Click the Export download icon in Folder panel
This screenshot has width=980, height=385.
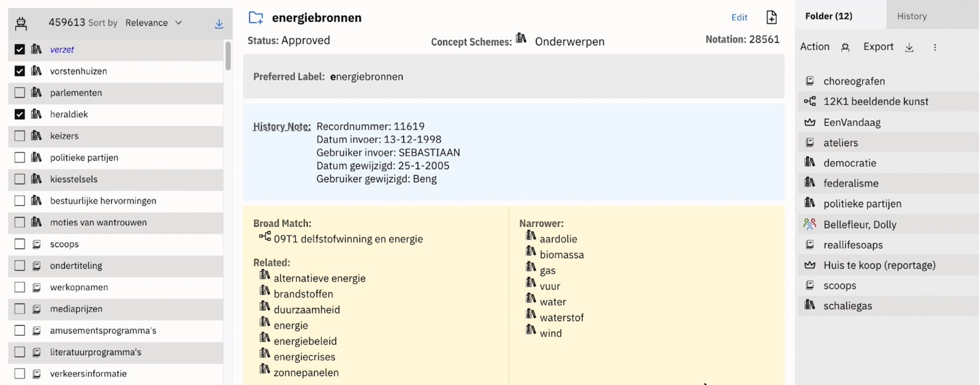tap(909, 47)
